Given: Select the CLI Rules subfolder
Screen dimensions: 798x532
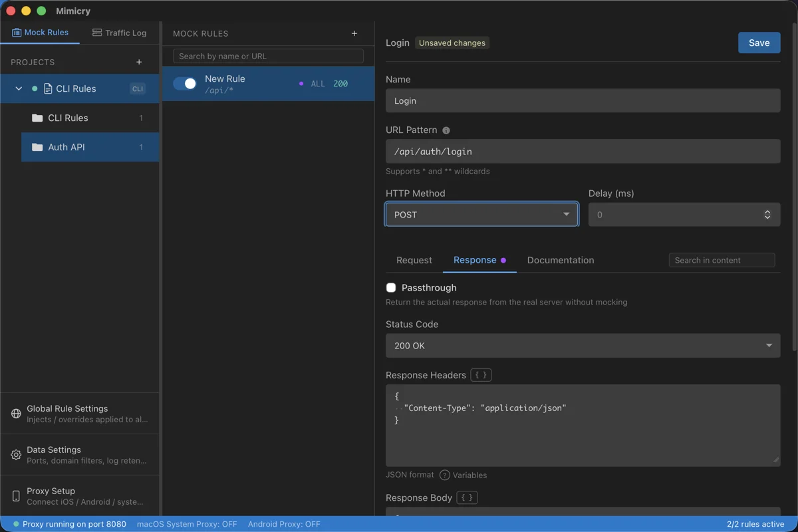Looking at the screenshot, I should coord(90,118).
